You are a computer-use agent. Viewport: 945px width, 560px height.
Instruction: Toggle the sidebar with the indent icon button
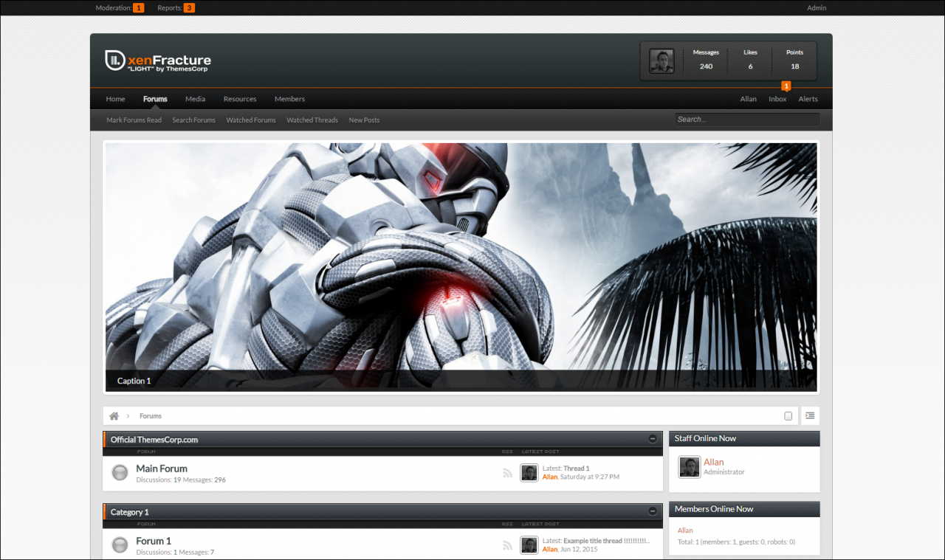point(810,415)
